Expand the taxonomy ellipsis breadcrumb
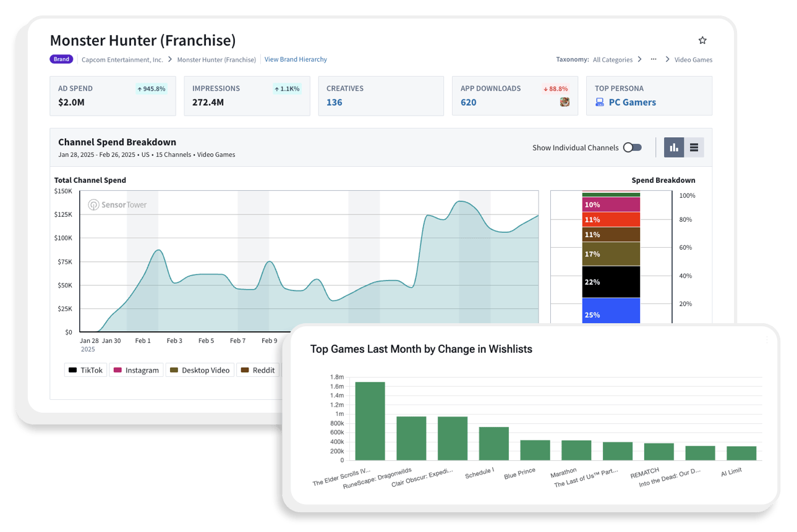The image size is (797, 532). (x=654, y=59)
